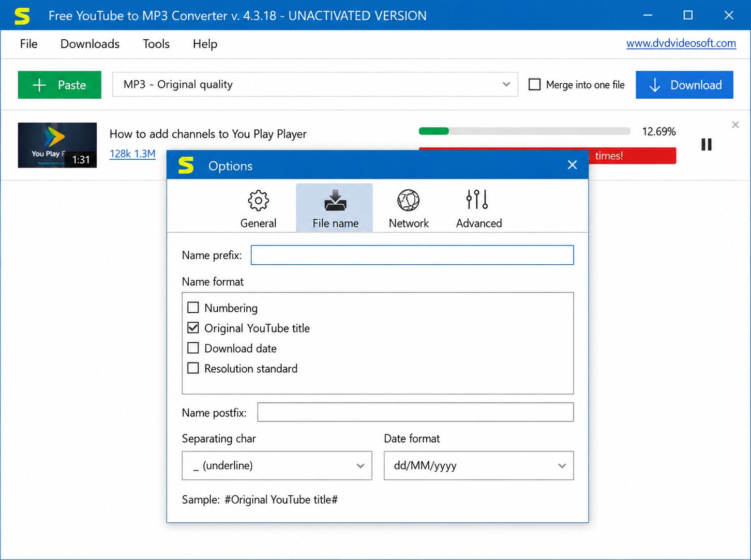751x560 pixels.
Task: Open the Separating char dropdown
Action: [x=277, y=465]
